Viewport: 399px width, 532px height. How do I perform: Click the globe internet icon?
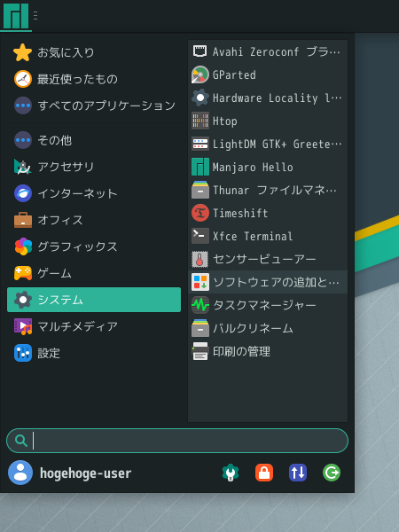[x=23, y=193]
